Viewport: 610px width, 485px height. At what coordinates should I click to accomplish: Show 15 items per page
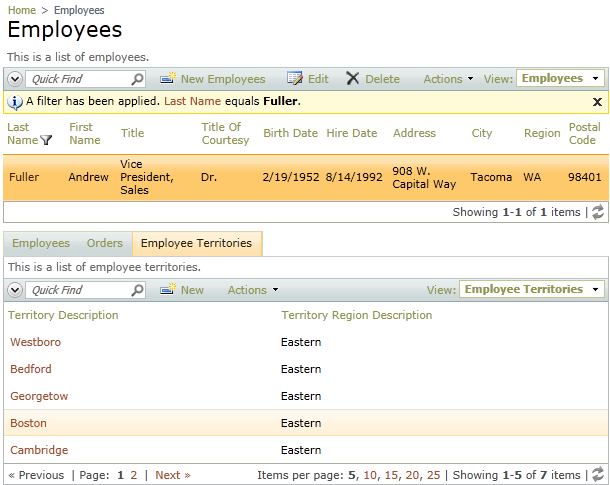(391, 475)
